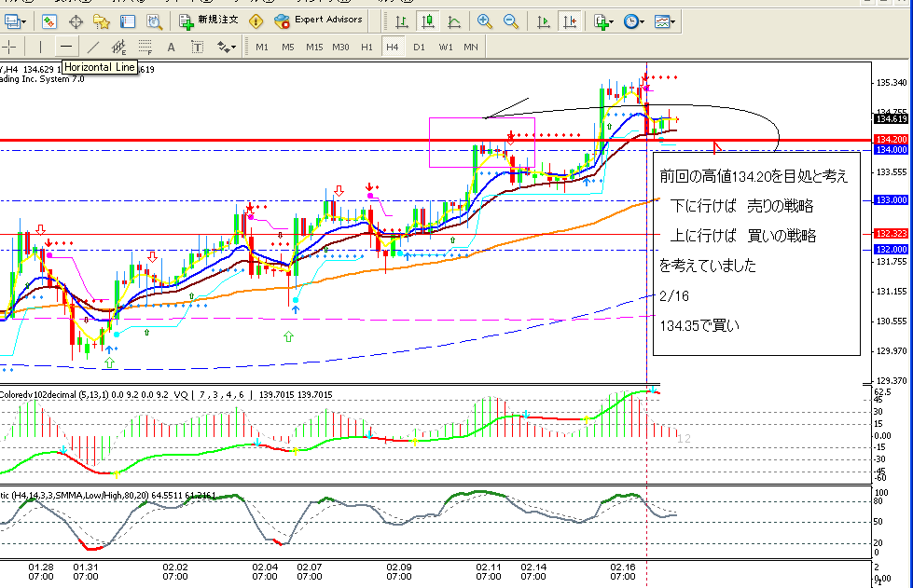The height and width of the screenshot is (588, 913).
Task: Toggle the Chart Shift button
Action: 570,22
